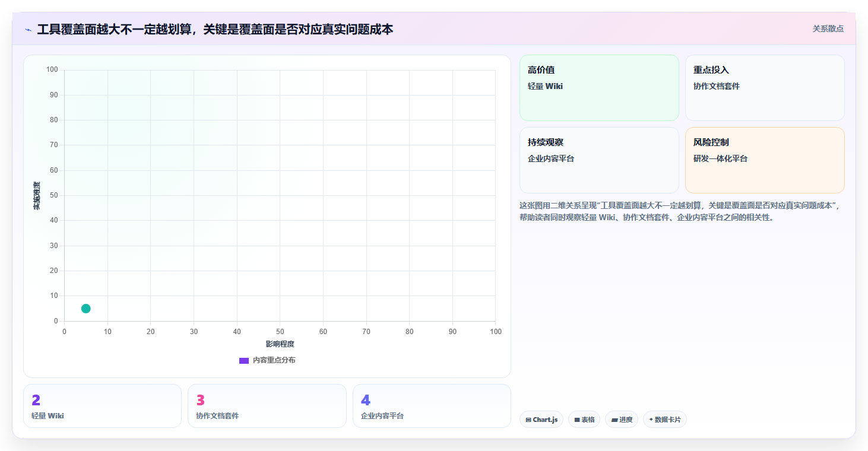Open the 持续观察 企业内容平台 card

(x=599, y=160)
